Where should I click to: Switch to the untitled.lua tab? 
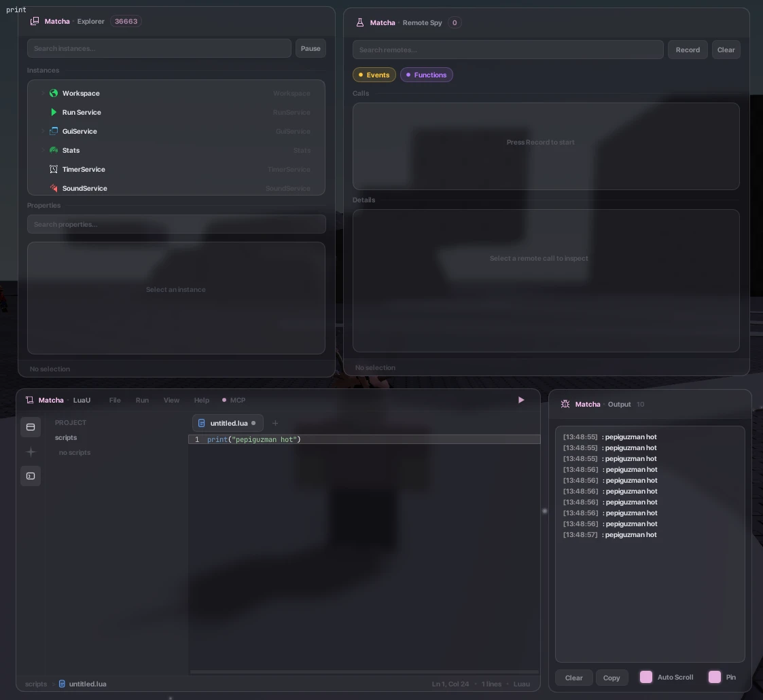pos(228,423)
